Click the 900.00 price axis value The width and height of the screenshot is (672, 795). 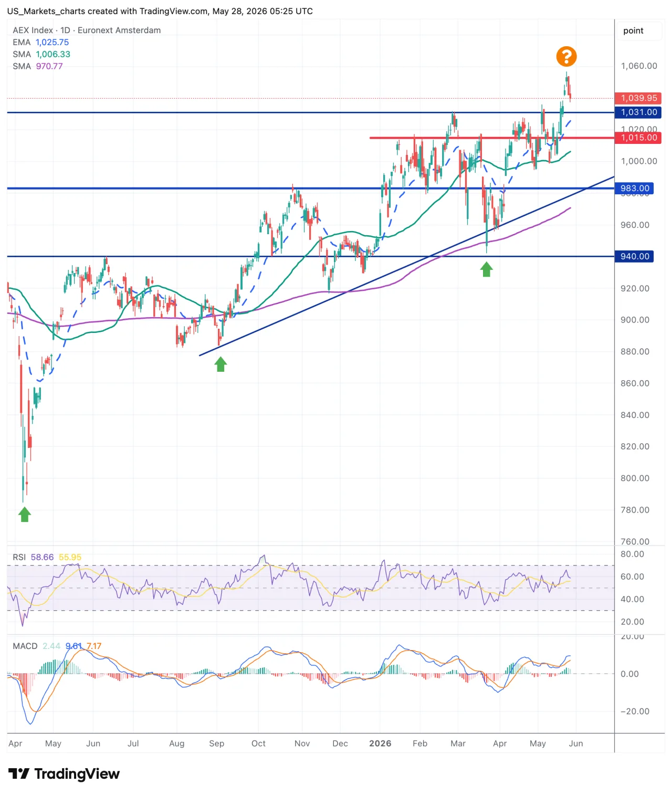pos(635,320)
